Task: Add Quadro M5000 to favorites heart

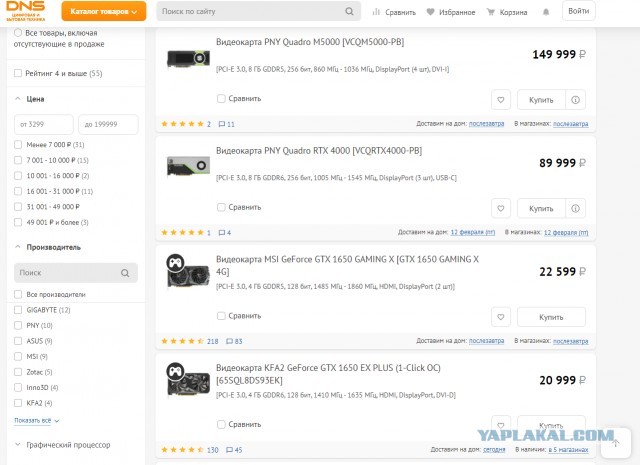Action: pyautogui.click(x=501, y=100)
